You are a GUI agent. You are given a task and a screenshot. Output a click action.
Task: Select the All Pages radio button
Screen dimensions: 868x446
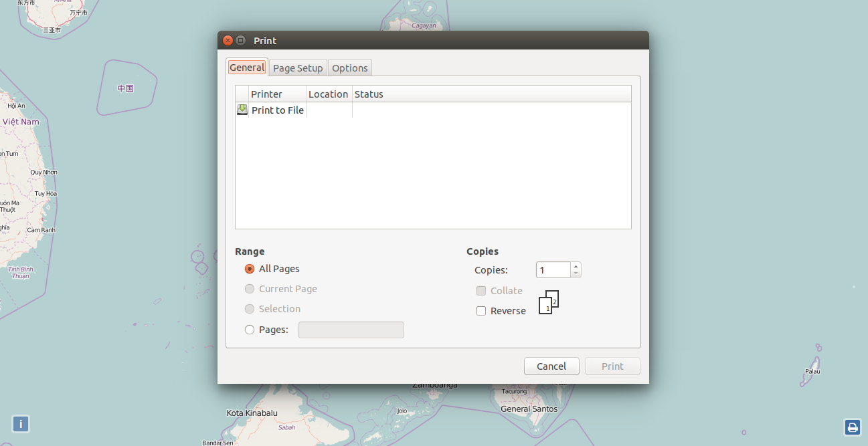point(250,269)
